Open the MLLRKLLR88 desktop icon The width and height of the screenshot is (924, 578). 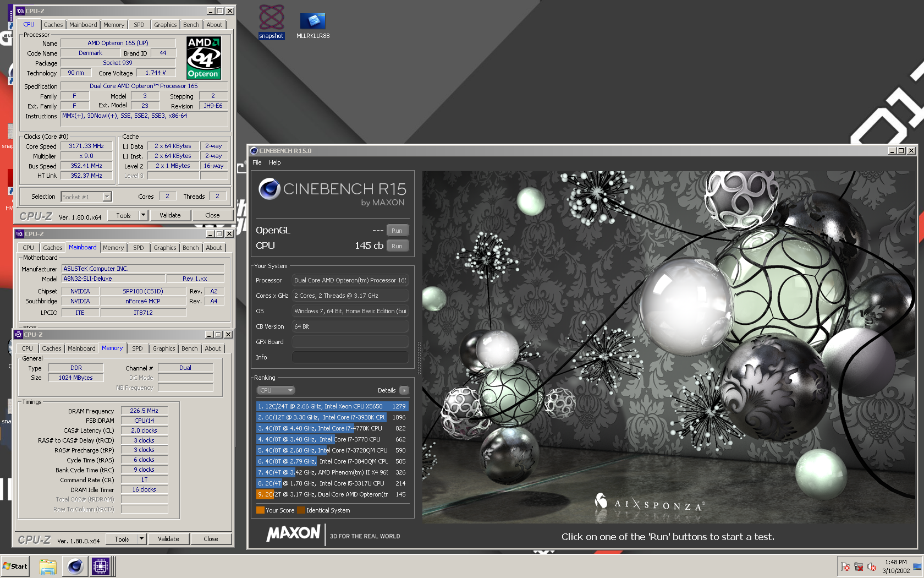[x=313, y=25]
